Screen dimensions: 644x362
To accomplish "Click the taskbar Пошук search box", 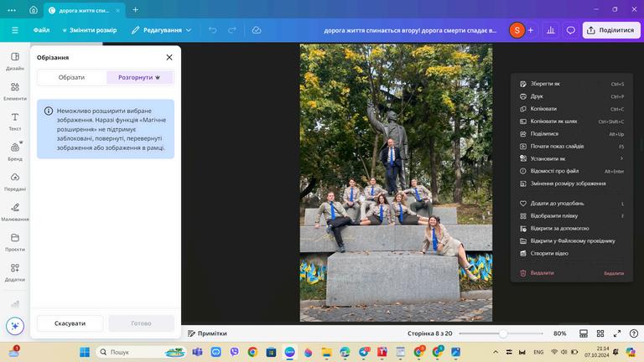I will point(141,352).
